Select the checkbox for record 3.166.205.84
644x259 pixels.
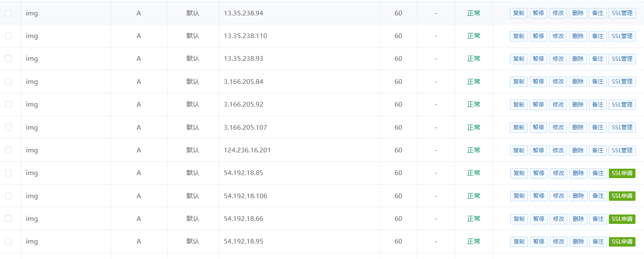pos(8,81)
